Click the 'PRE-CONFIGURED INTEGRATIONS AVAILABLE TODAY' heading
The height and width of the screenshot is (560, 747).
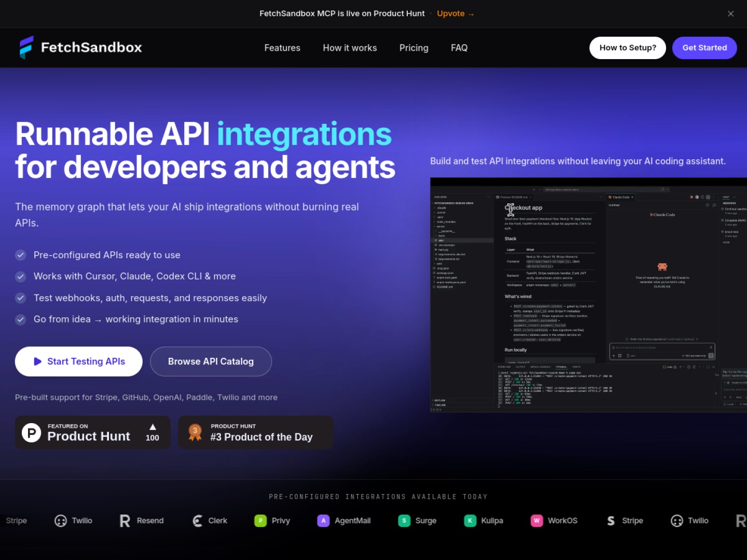(378, 497)
